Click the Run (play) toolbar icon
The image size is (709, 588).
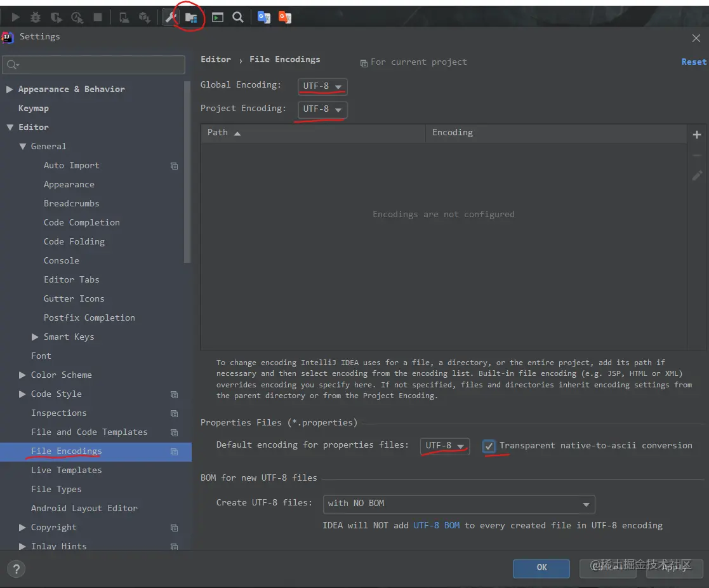coord(15,17)
